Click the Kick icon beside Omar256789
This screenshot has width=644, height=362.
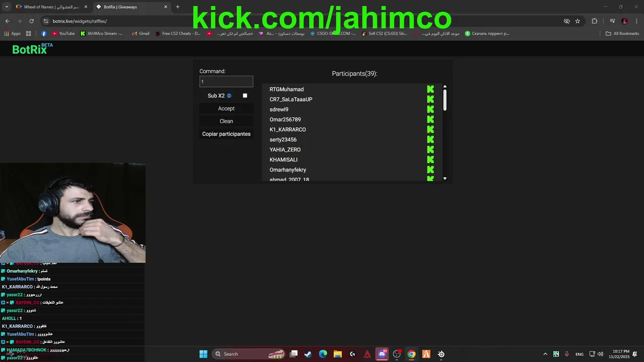pyautogui.click(x=430, y=119)
